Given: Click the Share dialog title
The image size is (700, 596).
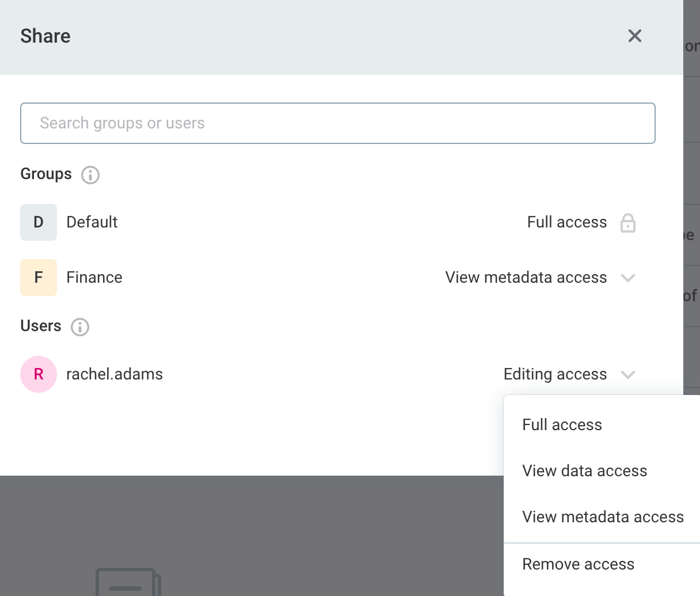Looking at the screenshot, I should [x=45, y=36].
